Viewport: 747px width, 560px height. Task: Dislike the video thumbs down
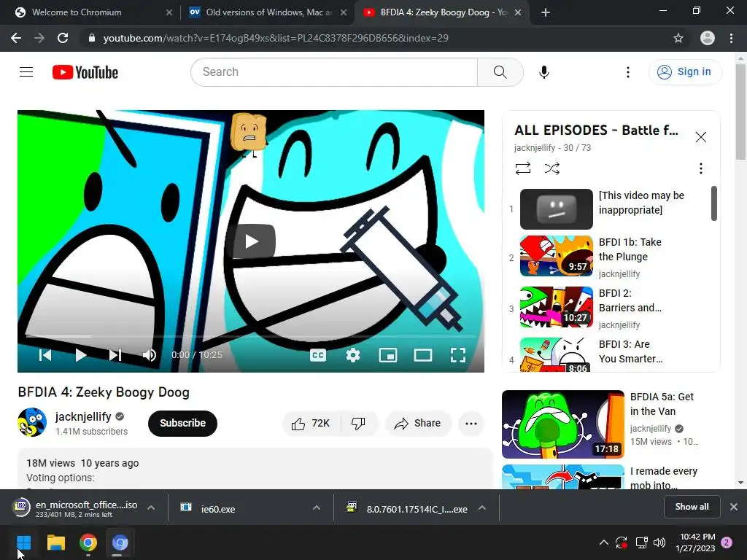click(359, 424)
